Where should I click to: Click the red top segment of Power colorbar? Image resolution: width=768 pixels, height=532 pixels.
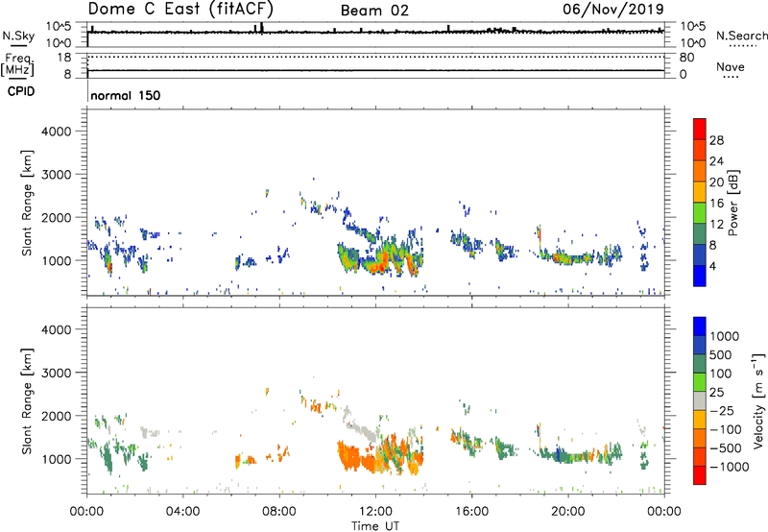(700, 129)
